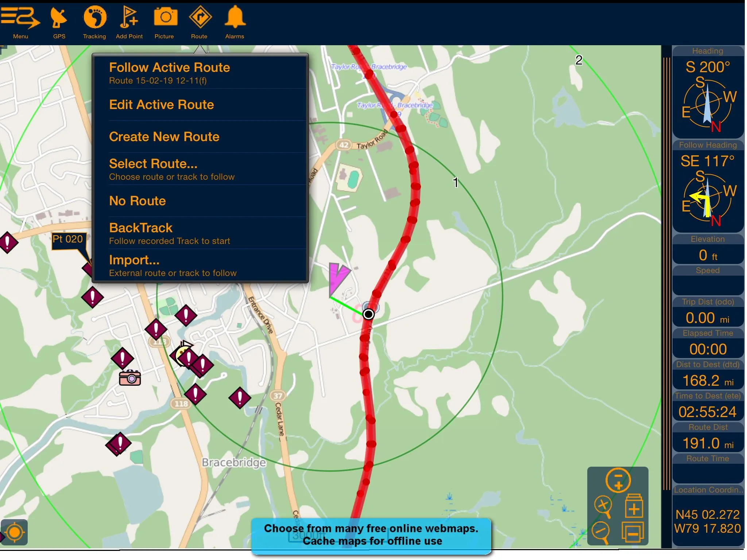
Task: Select No Route to clear navigation
Action: point(138,201)
